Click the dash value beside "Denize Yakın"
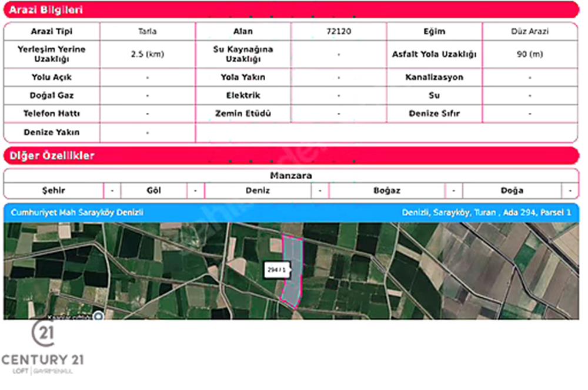This screenshot has width=588, height=390. pyautogui.click(x=148, y=132)
